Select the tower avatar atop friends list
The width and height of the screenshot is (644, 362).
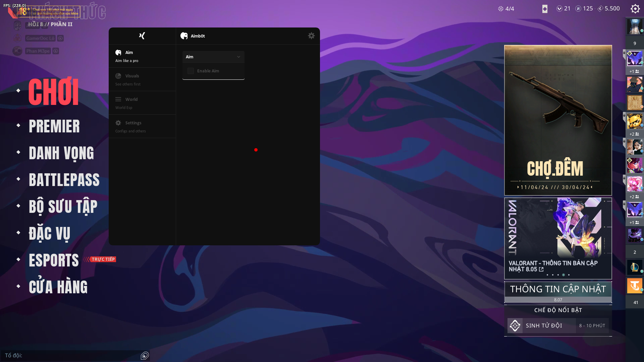coord(635,26)
